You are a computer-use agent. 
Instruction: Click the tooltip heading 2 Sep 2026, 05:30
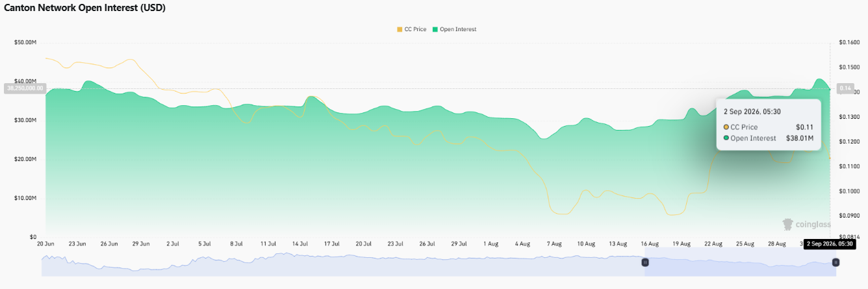click(x=752, y=112)
